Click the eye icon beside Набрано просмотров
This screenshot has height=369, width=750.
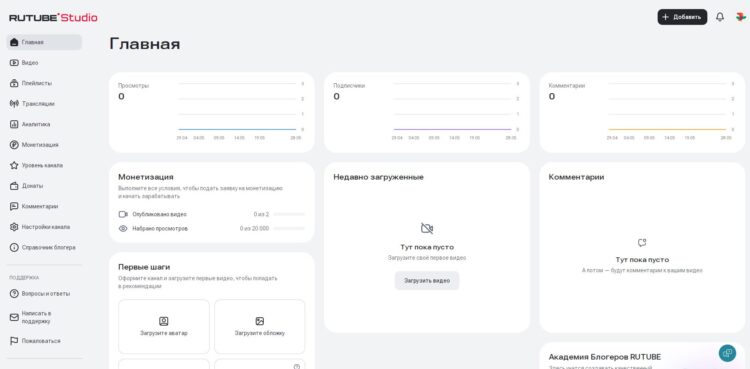123,229
